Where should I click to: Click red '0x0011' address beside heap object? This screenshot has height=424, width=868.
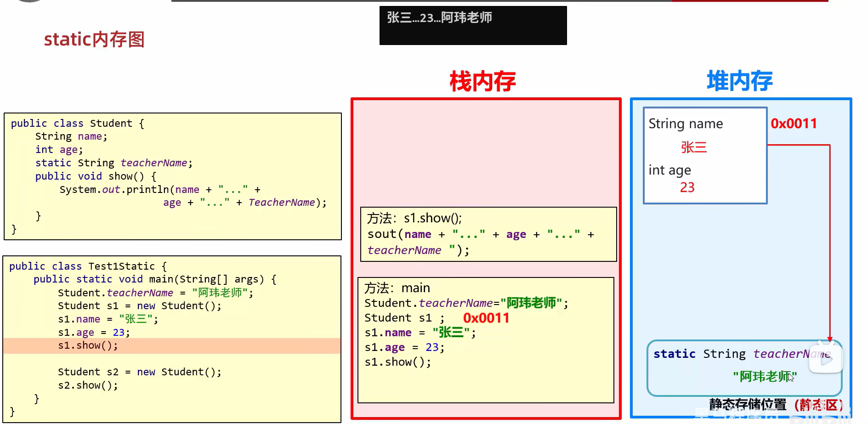tap(794, 124)
